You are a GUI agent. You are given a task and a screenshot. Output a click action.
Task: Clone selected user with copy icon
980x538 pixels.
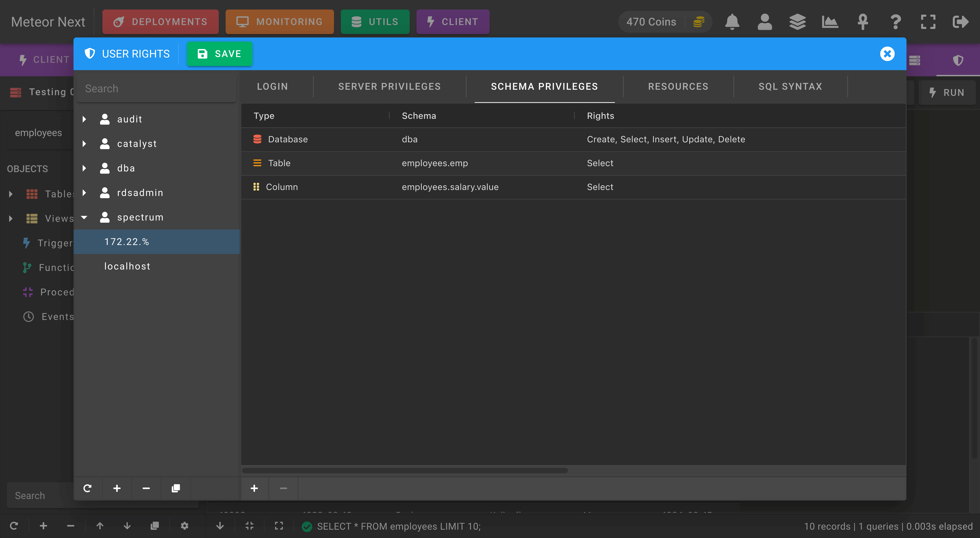pyautogui.click(x=176, y=488)
